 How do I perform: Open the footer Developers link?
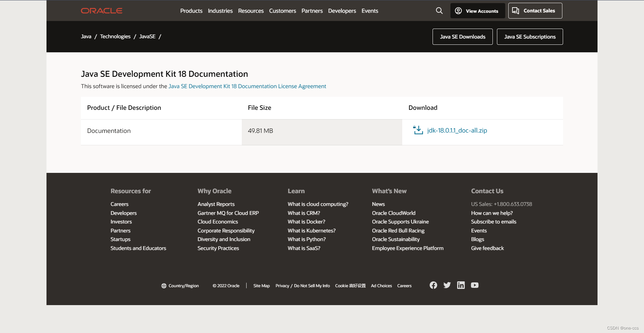pyautogui.click(x=124, y=213)
